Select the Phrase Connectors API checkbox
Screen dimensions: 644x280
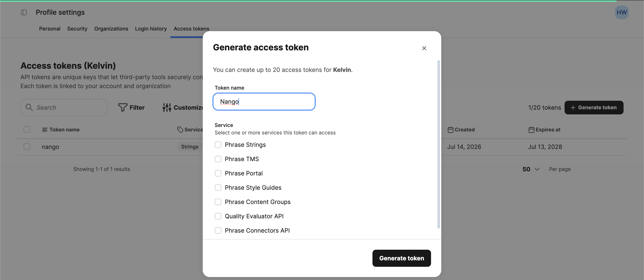(x=218, y=230)
